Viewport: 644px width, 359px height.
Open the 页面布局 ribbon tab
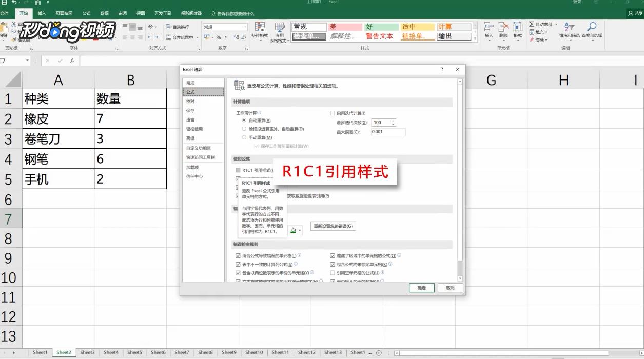coord(64,13)
